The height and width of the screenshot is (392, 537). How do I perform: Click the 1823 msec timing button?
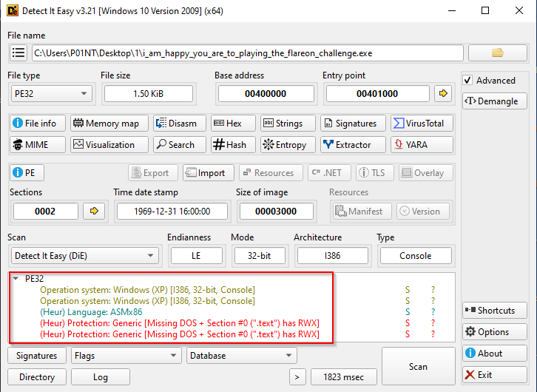(343, 376)
